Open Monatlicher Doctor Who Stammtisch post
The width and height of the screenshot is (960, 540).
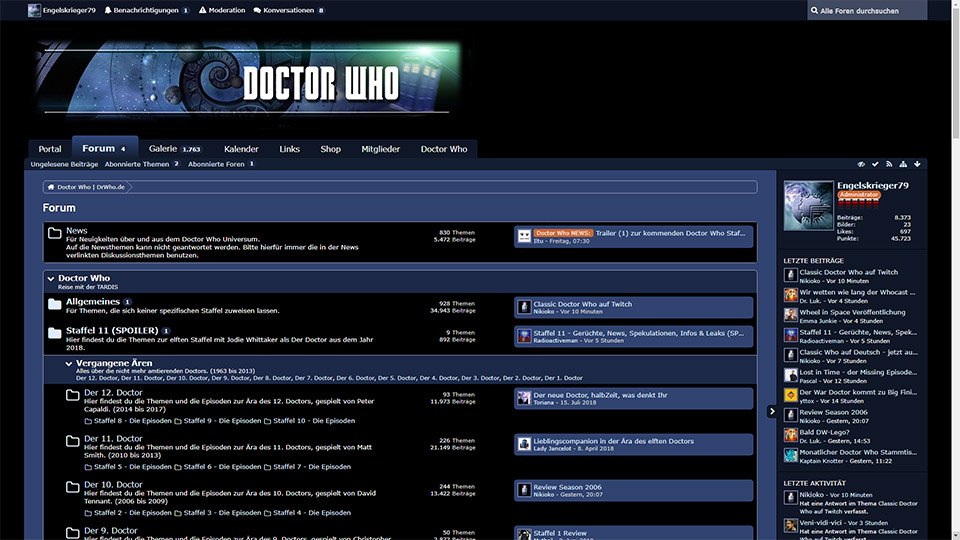tap(858, 452)
